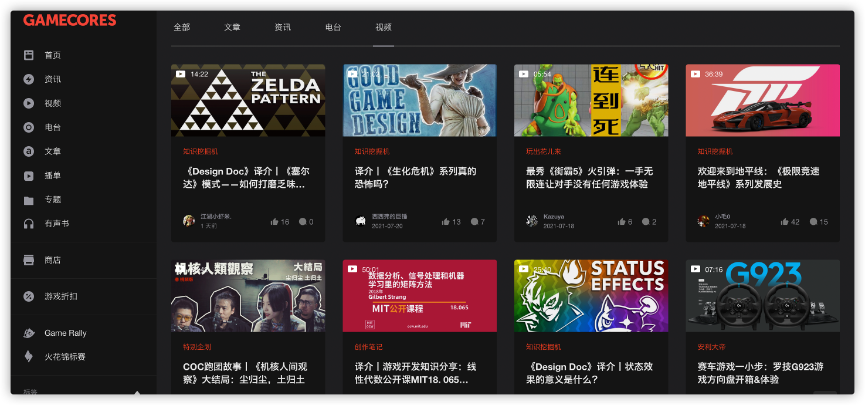
Task: Like Kazuya's 街霸5 video
Action: pos(622,222)
